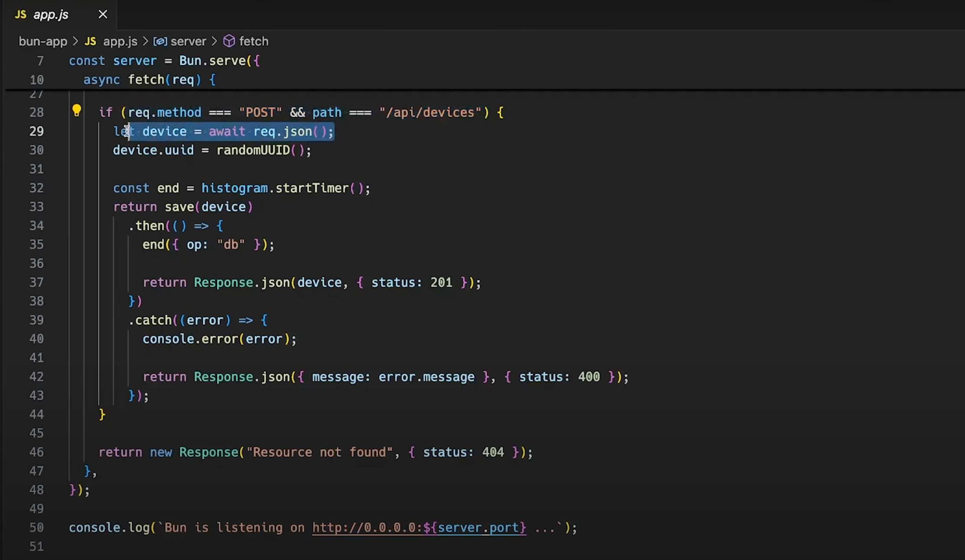Click the fetch method breadcrumb
Screen dimensions: 965x560
tap(254, 41)
